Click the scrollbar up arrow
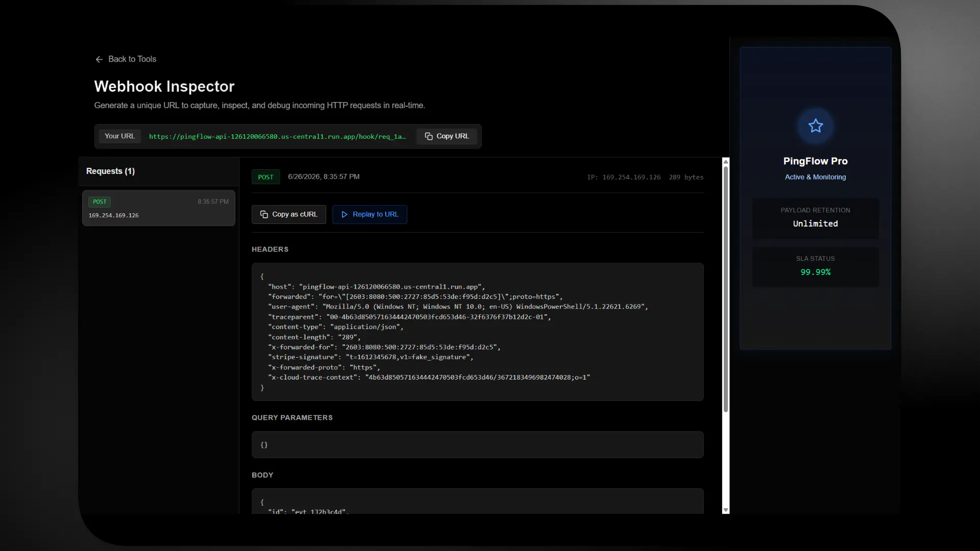The width and height of the screenshot is (980, 551). click(726, 162)
